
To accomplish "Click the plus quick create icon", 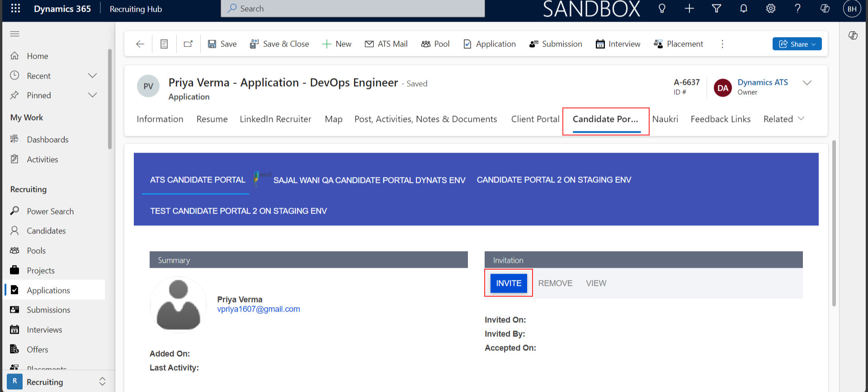I will [689, 9].
